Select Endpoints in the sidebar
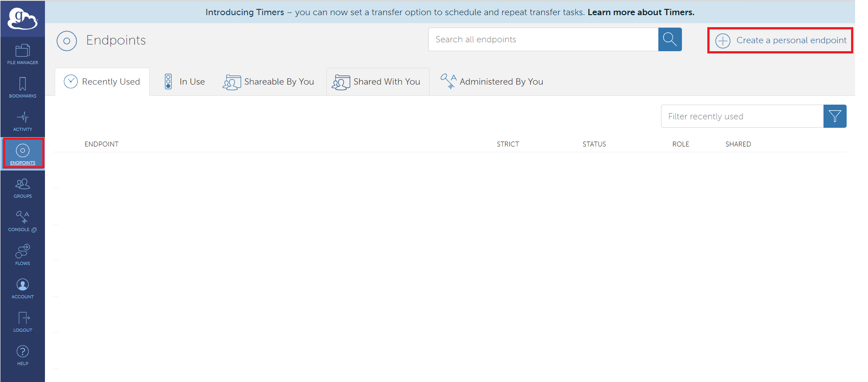Viewport: 868px width, 382px height. point(23,154)
